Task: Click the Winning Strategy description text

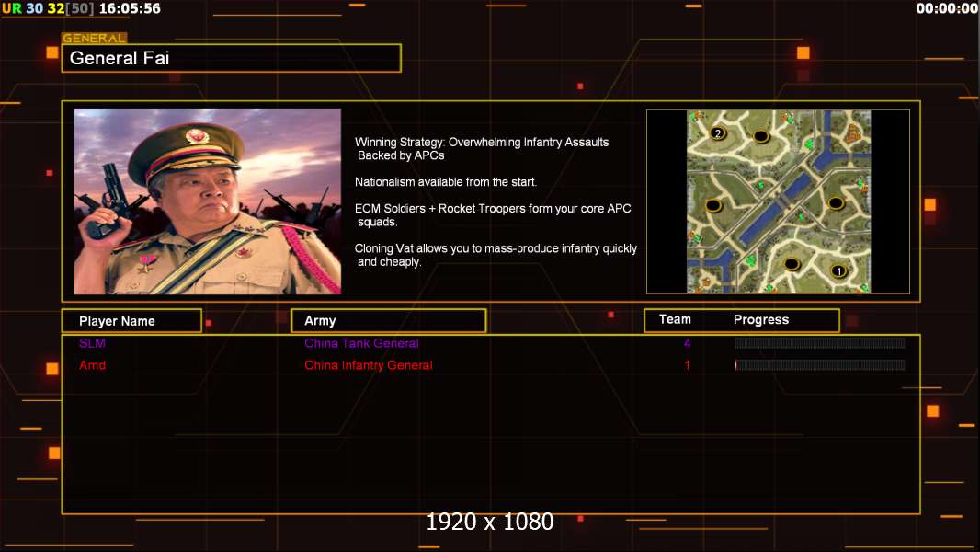Action: [482, 149]
